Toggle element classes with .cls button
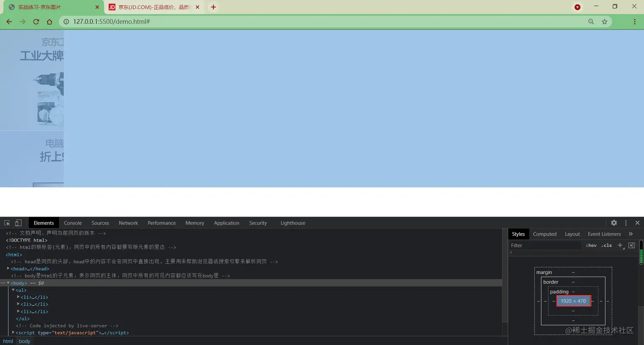Viewport: 644px width, 345px height. (607, 245)
